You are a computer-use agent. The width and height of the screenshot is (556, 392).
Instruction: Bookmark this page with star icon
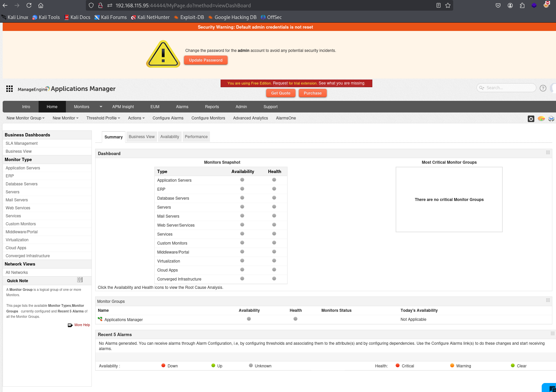pos(448,5)
